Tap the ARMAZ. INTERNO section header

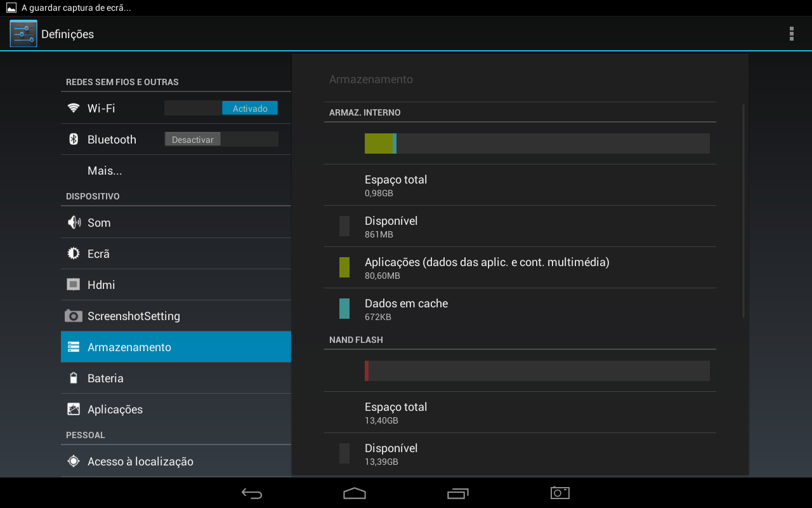click(x=365, y=112)
